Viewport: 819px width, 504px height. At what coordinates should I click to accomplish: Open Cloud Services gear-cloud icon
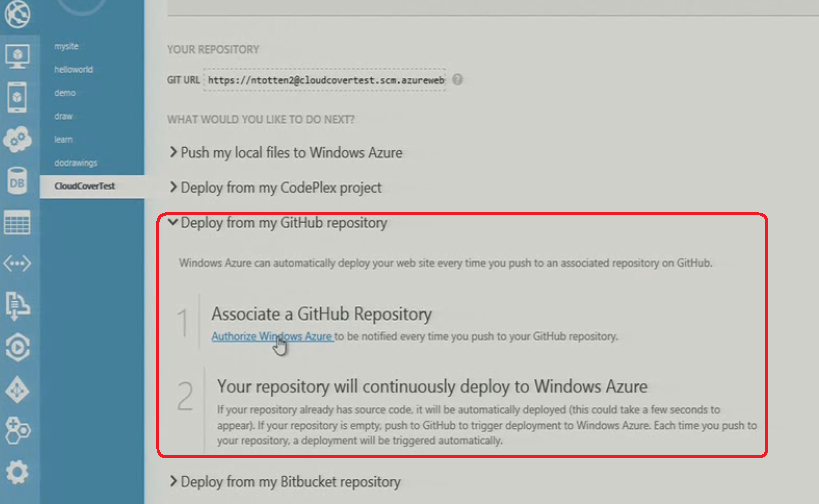(17, 139)
